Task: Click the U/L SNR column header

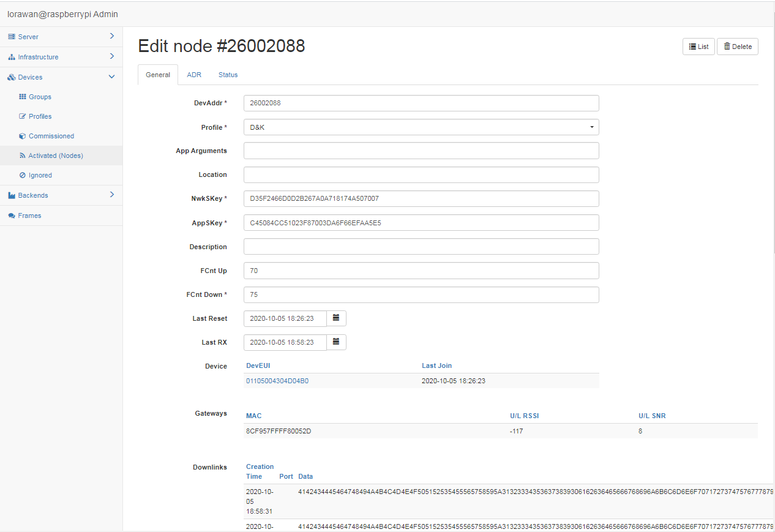Action: [x=652, y=416]
